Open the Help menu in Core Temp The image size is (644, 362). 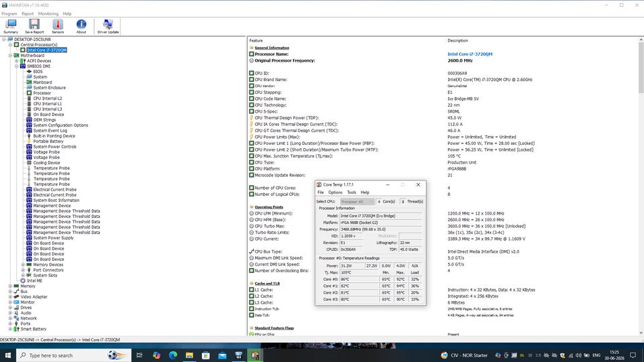point(365,192)
